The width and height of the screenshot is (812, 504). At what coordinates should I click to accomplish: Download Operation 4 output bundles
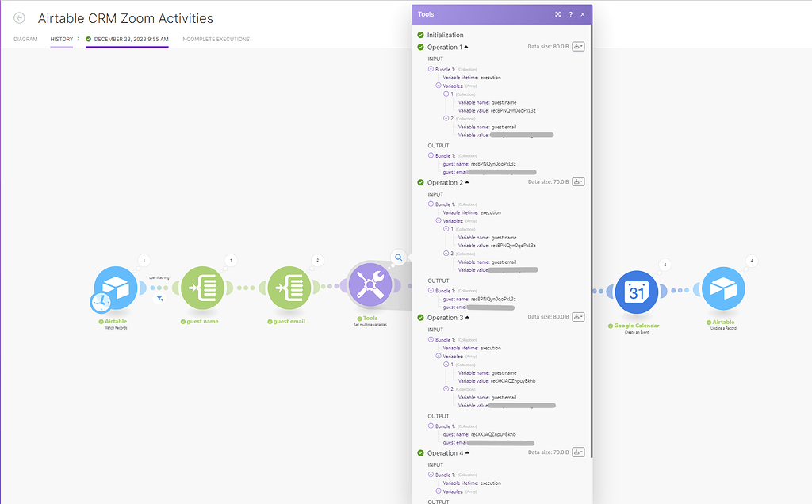click(x=578, y=452)
